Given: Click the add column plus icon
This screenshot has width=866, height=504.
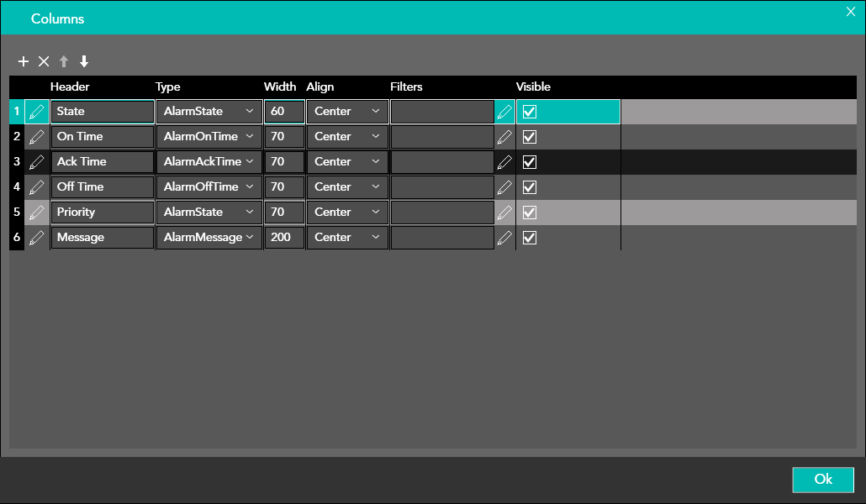Looking at the screenshot, I should coord(24,61).
